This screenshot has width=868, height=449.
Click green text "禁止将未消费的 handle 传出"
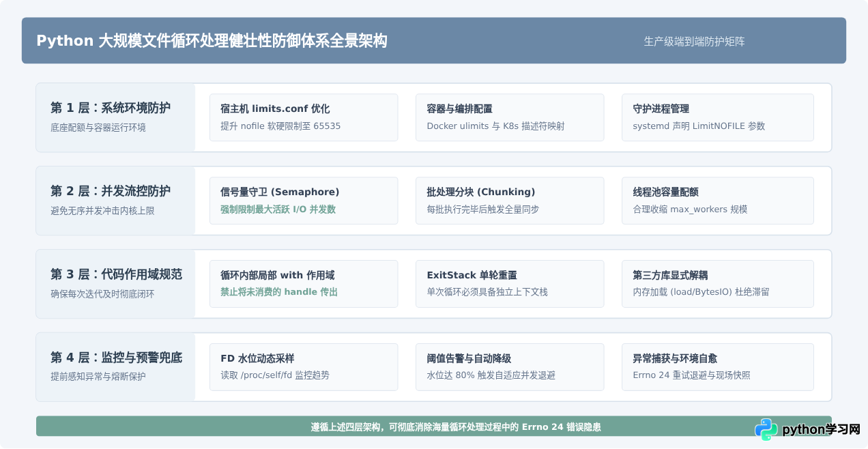click(279, 293)
